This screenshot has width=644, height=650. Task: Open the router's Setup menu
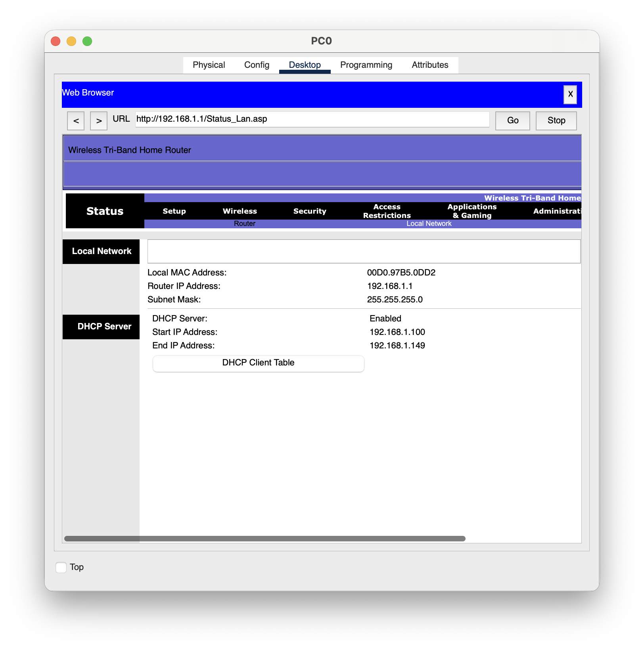[x=174, y=211]
